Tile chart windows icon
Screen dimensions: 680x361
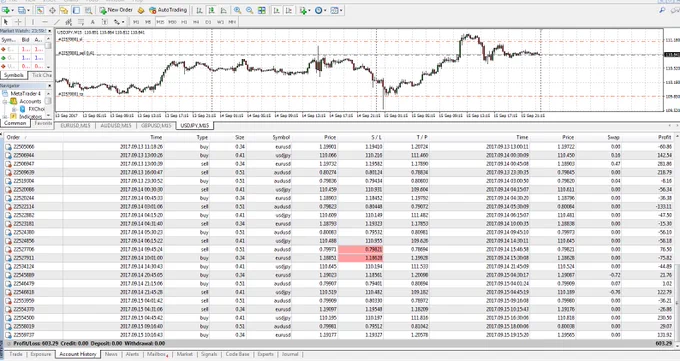click(262, 10)
